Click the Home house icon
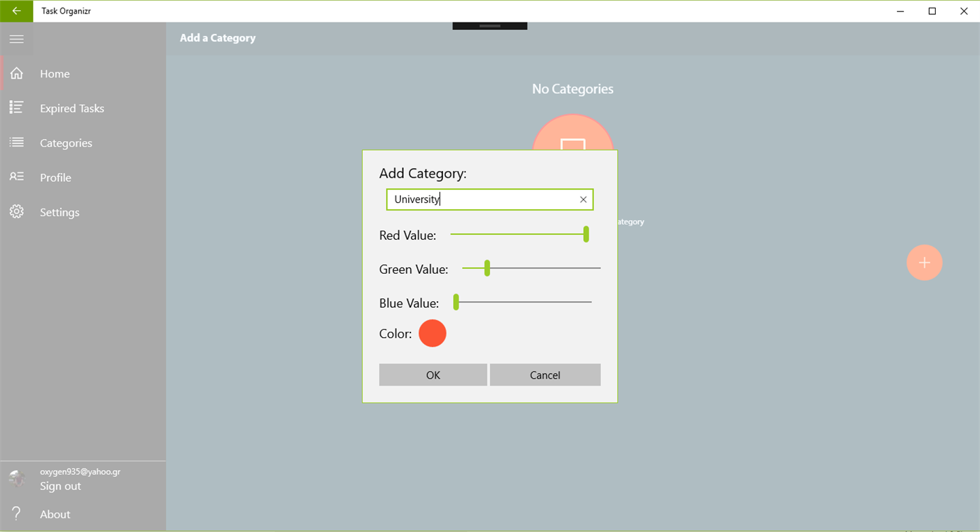Viewport: 980px width, 532px height. click(16, 74)
